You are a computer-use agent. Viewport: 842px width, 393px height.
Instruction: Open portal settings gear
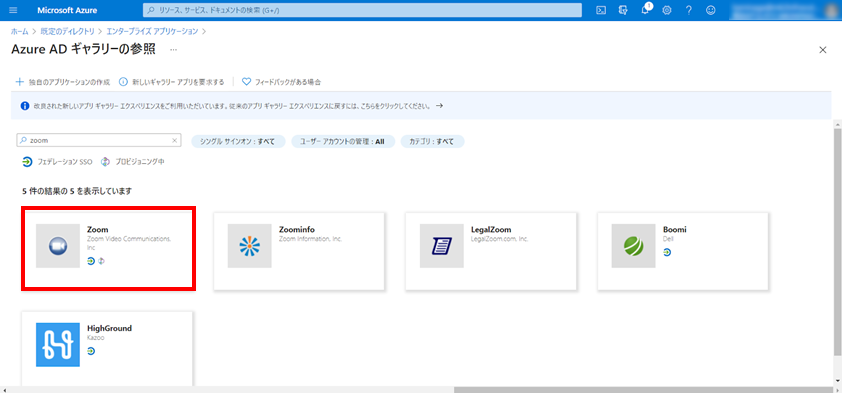click(x=667, y=10)
